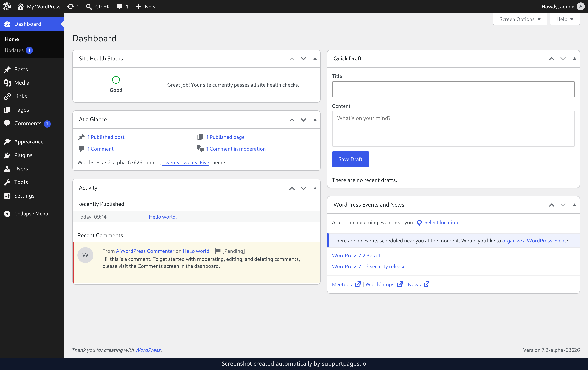
Task: Click the Content textarea
Action: click(453, 129)
